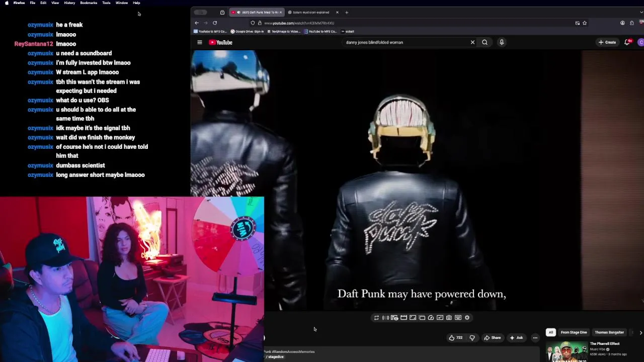Show next chips with the right arrow
The height and width of the screenshot is (362, 644).
640,332
